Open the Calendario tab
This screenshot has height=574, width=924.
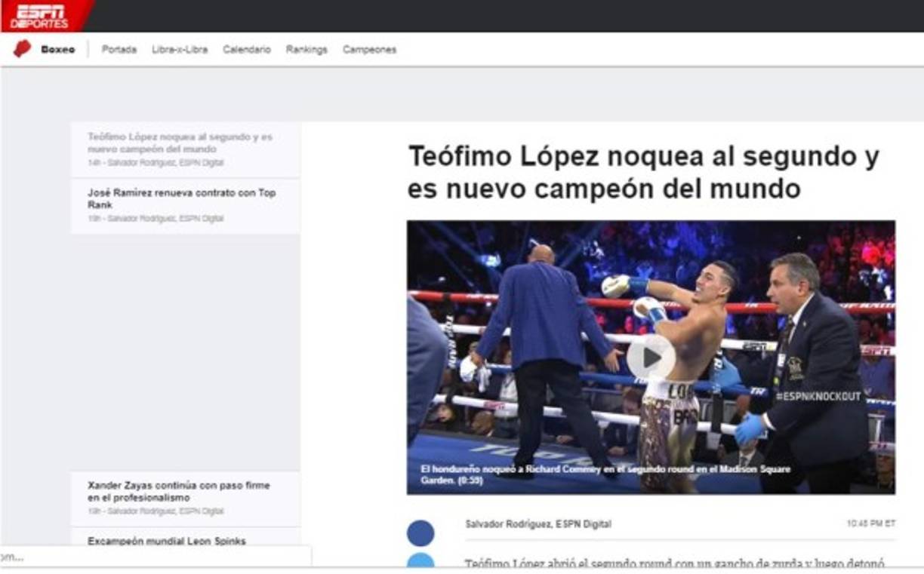pos(246,49)
